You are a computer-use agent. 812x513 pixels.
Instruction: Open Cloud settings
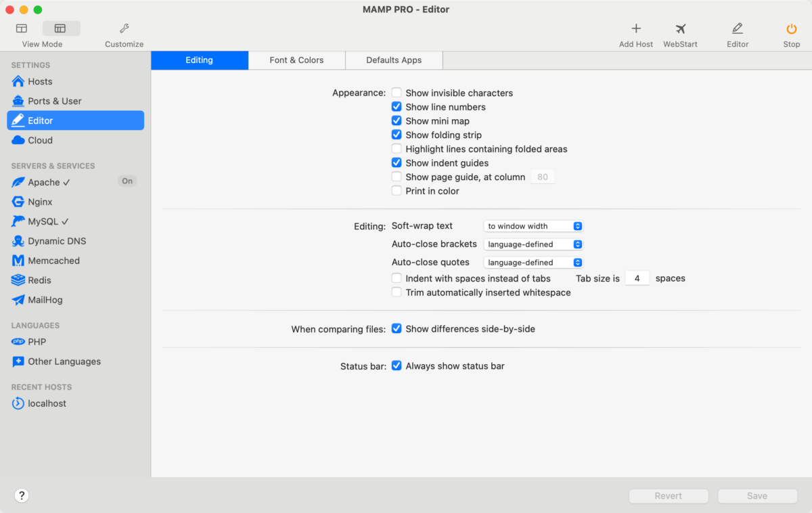tap(75, 140)
